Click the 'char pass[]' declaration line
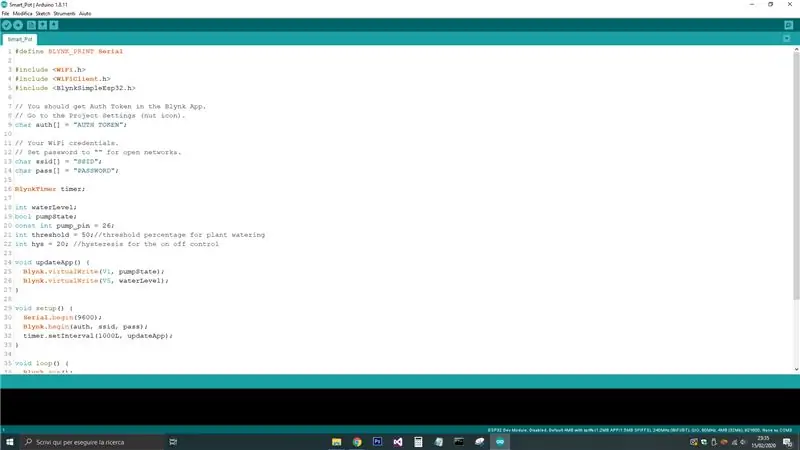The height and width of the screenshot is (450, 800). [66, 171]
